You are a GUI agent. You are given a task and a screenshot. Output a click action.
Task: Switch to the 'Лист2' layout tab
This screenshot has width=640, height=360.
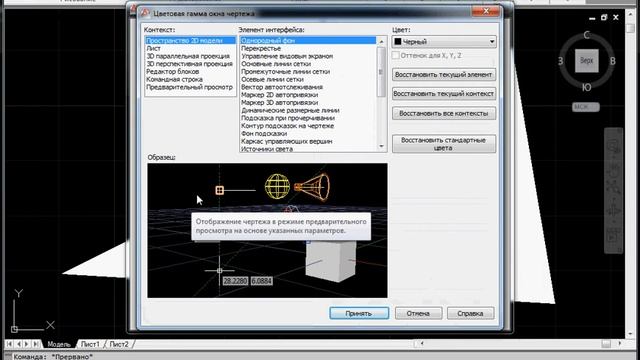[119, 344]
